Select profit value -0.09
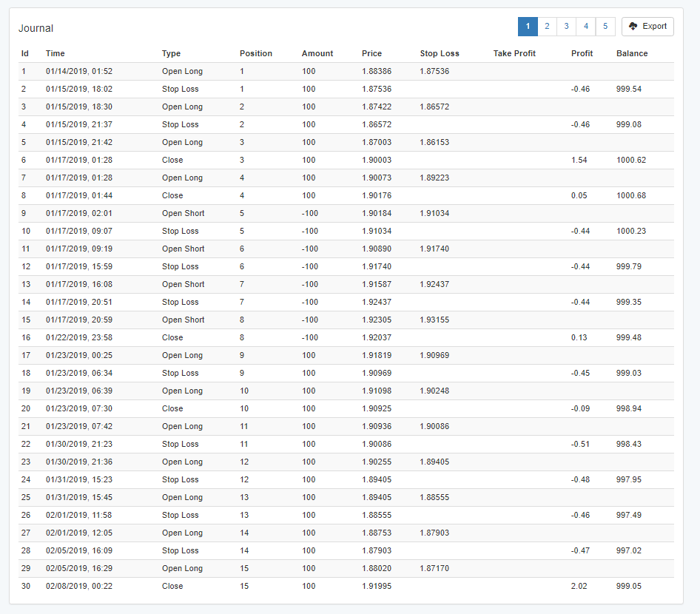This screenshot has height=614, width=700. (x=580, y=409)
